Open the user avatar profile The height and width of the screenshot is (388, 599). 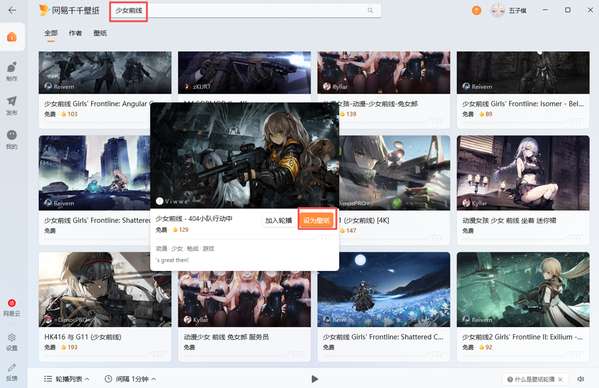(x=498, y=11)
